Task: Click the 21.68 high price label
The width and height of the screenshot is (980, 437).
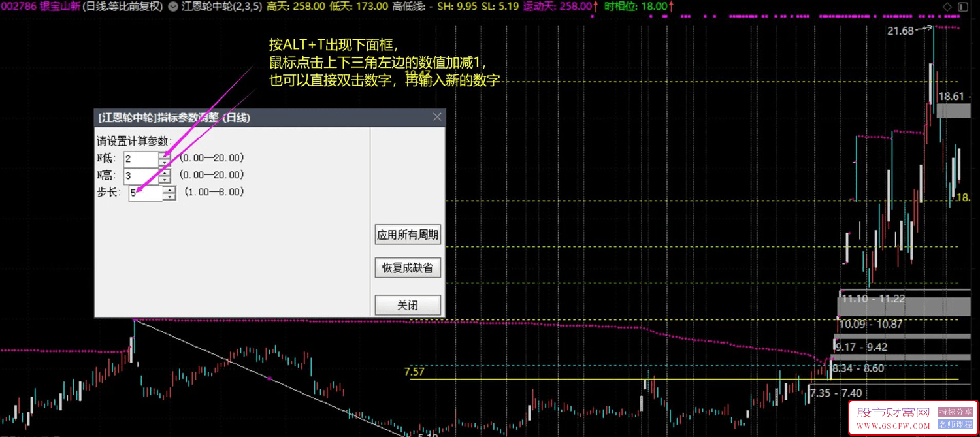Action: pyautogui.click(x=900, y=31)
